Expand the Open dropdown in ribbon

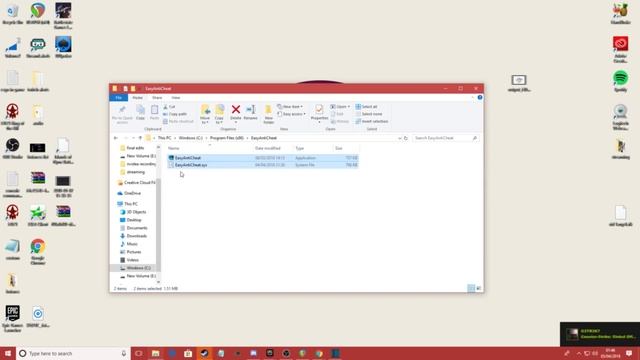tap(340, 107)
